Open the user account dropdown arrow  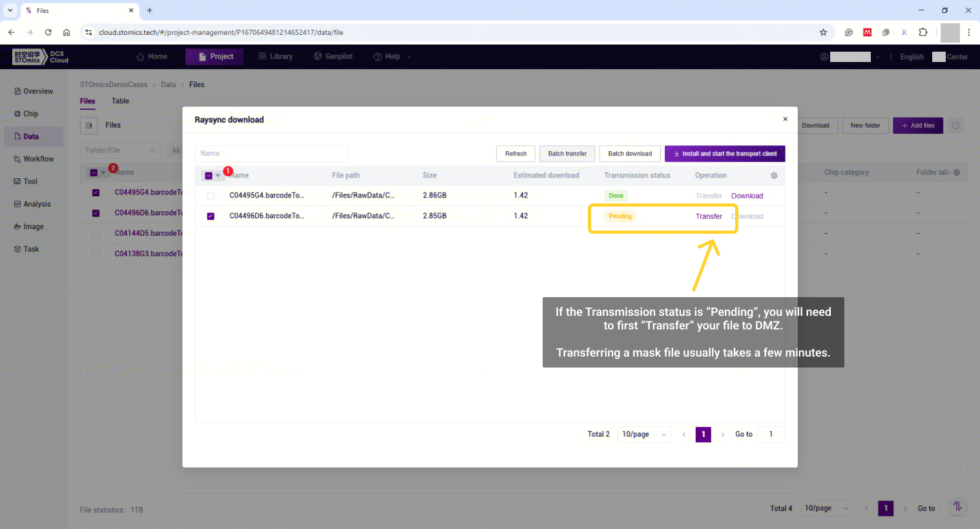click(877, 57)
